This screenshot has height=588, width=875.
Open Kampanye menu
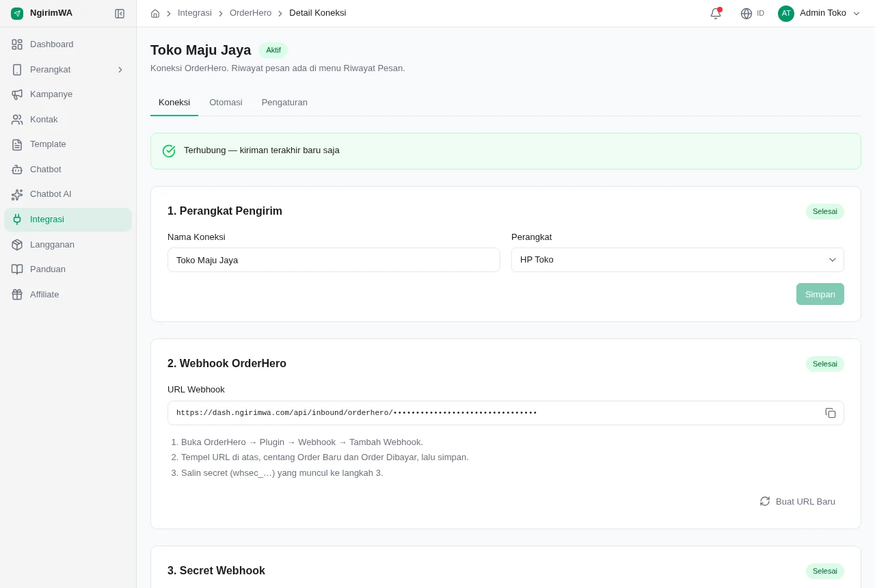click(68, 94)
